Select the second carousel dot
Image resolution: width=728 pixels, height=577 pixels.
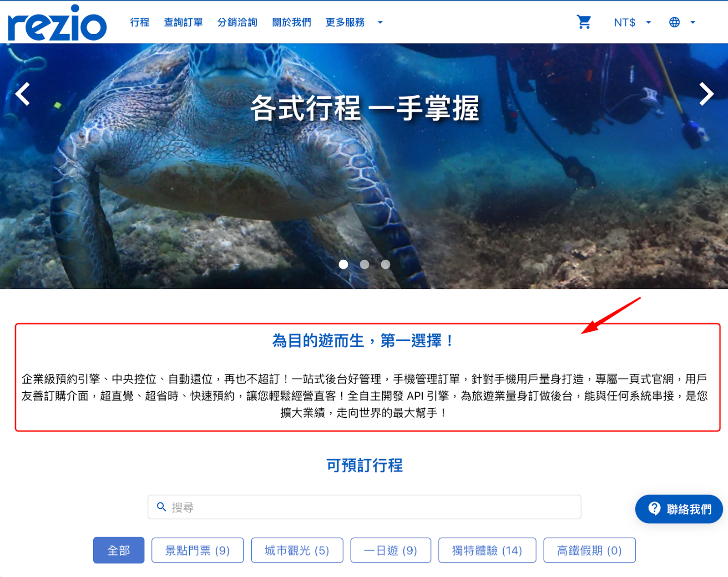pos(364,264)
